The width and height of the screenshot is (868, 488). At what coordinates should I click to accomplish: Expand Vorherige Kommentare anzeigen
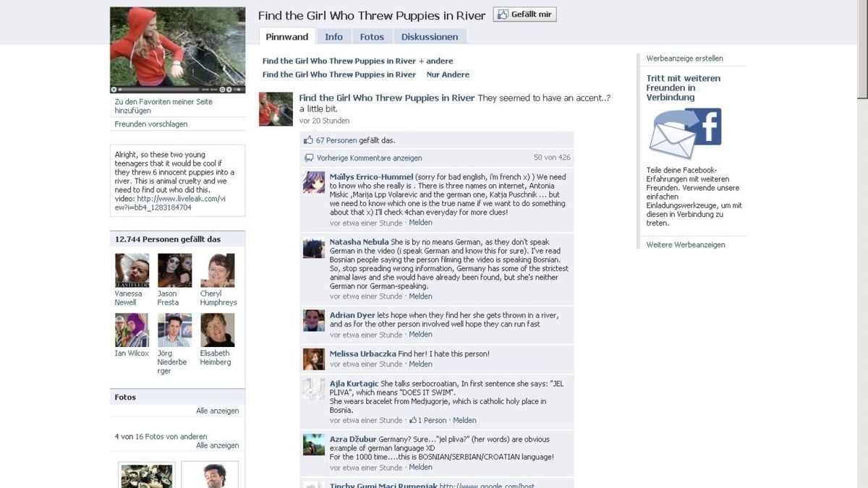369,158
